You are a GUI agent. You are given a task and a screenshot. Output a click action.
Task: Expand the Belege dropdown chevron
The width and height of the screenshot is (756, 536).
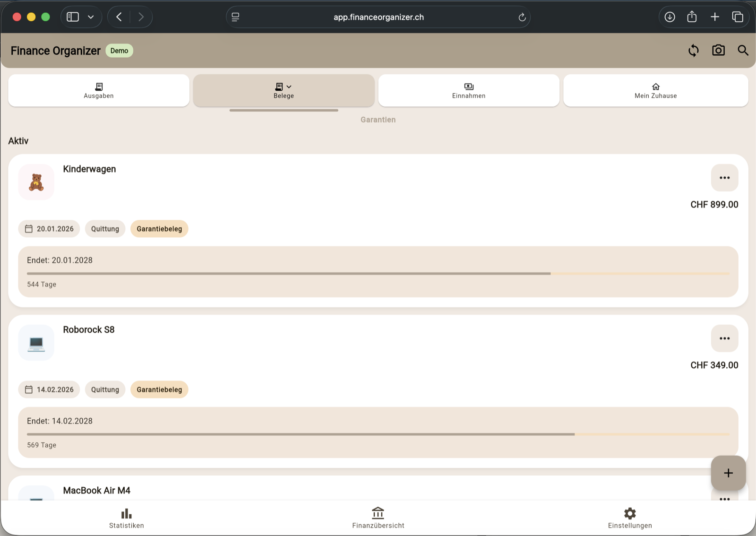(x=289, y=86)
